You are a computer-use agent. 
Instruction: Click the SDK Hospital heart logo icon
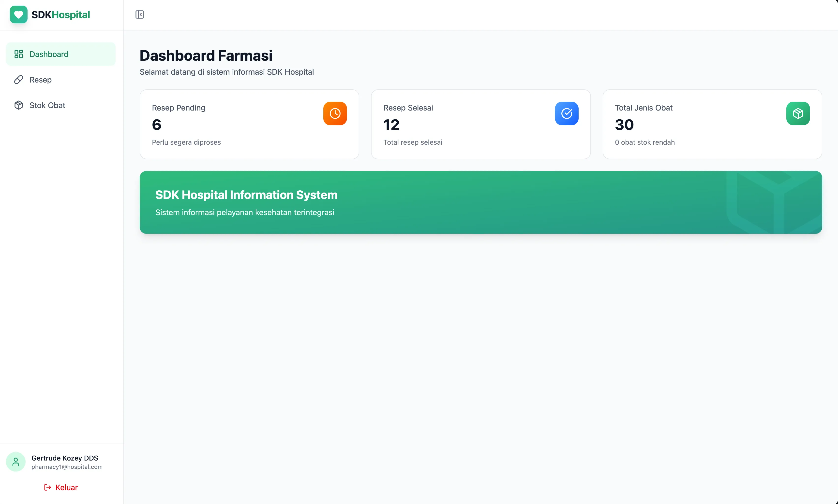point(18,14)
